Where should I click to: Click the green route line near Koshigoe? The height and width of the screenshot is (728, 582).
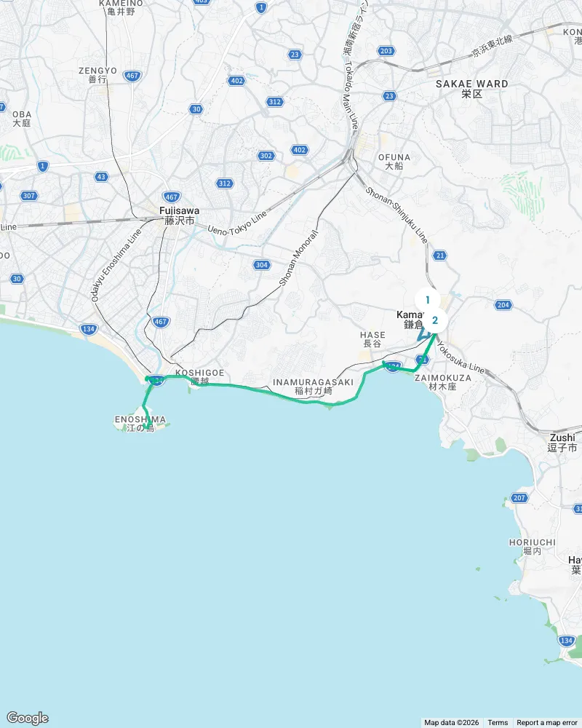232,385
